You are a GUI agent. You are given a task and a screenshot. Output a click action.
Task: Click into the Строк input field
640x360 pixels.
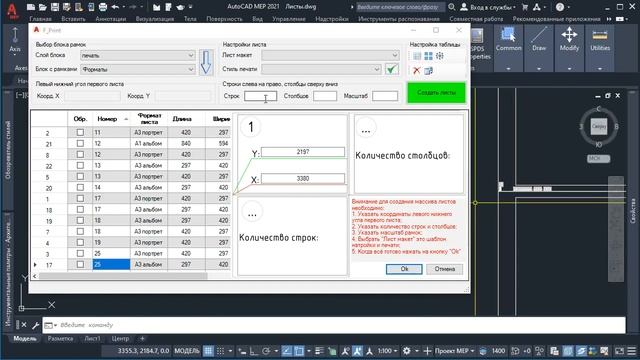coord(260,96)
